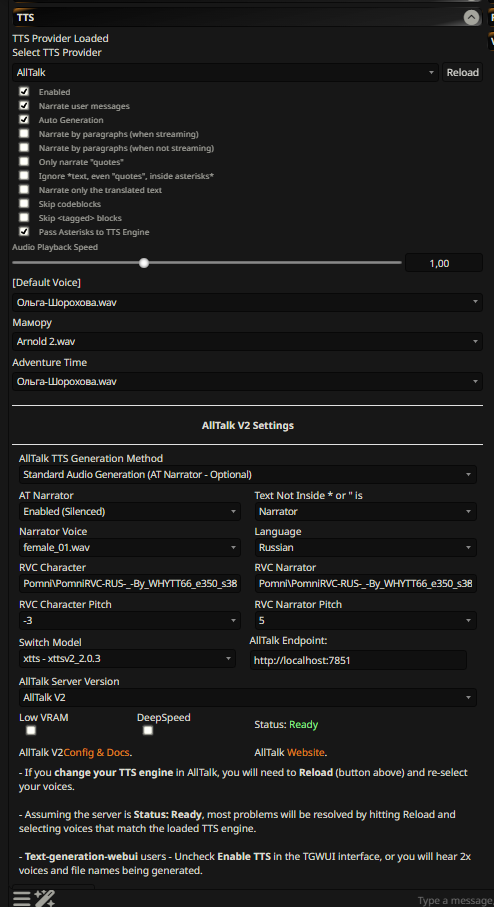Uncheck Pass Asterisks to TTS Engine
Viewport: 494px width, 907px height.
click(x=24, y=232)
